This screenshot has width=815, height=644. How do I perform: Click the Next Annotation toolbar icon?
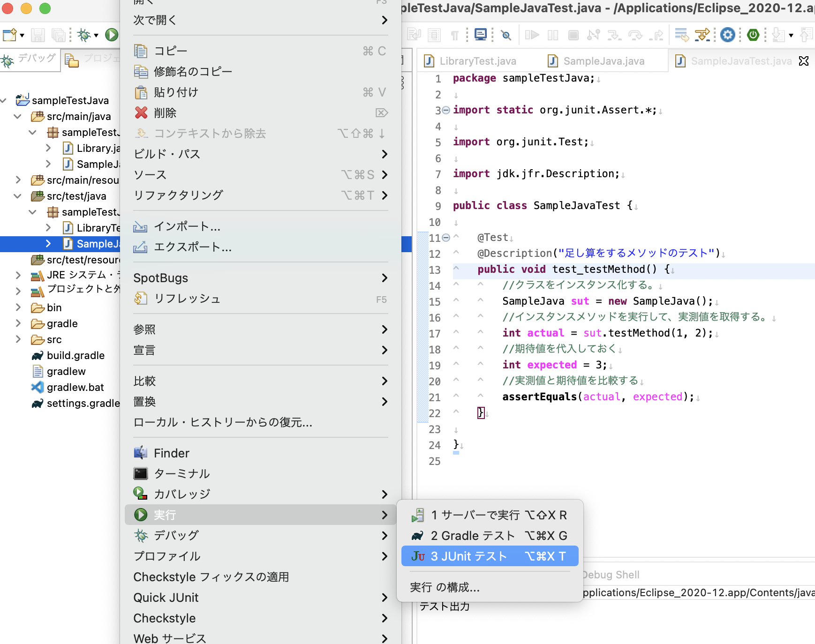click(x=778, y=35)
